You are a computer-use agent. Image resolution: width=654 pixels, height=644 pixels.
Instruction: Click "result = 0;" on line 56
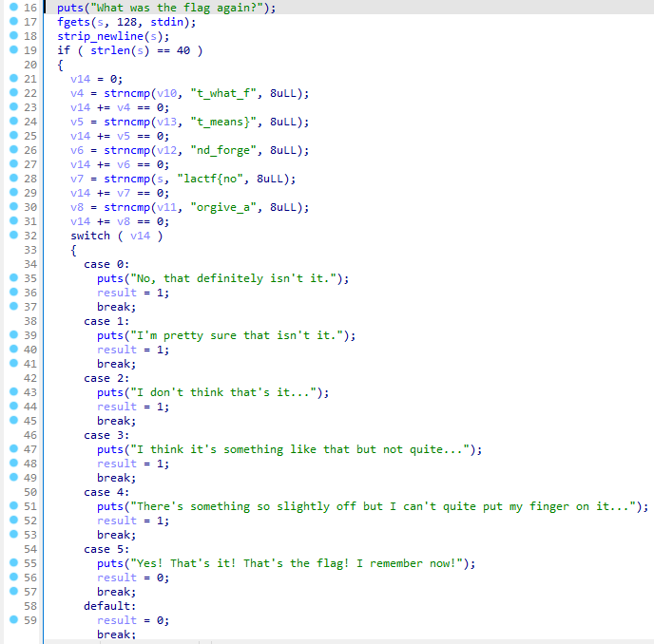click(133, 578)
